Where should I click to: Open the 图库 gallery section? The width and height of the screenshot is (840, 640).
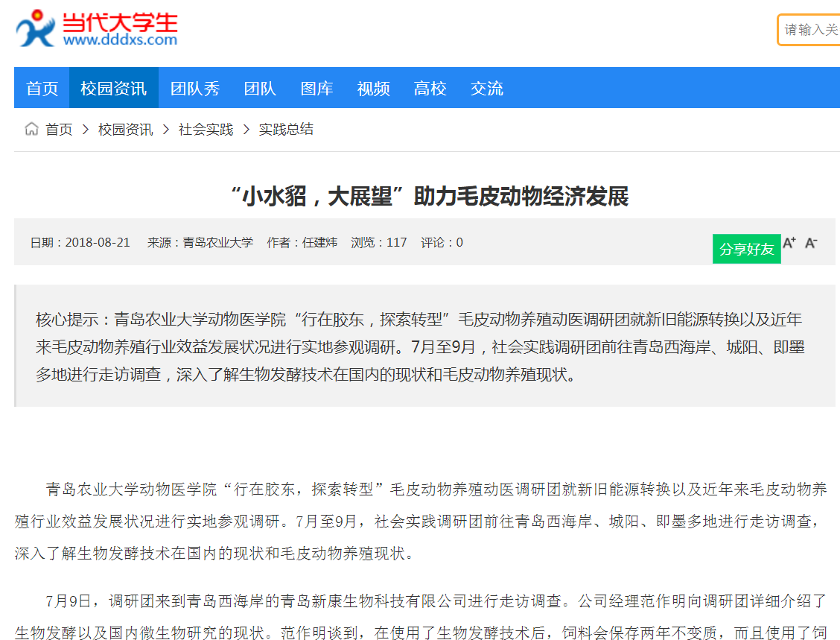[316, 89]
